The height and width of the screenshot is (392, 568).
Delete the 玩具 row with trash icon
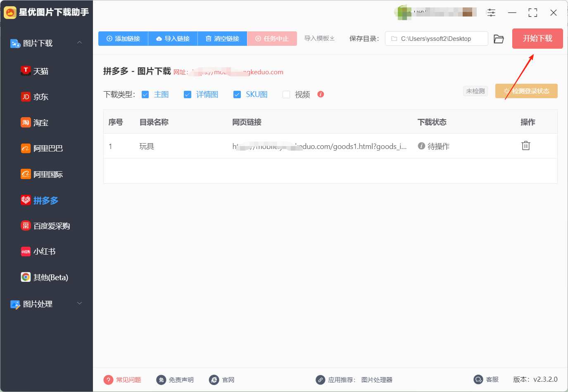pyautogui.click(x=526, y=146)
